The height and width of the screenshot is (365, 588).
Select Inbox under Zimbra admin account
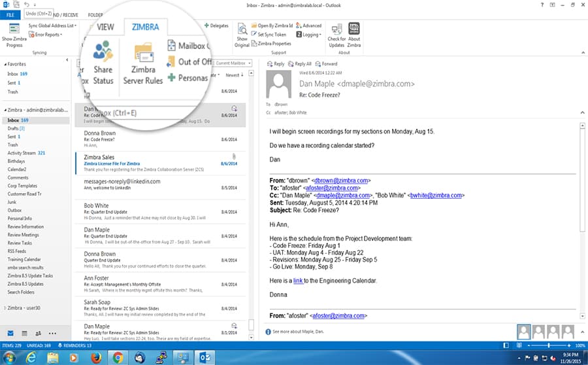(x=36, y=120)
